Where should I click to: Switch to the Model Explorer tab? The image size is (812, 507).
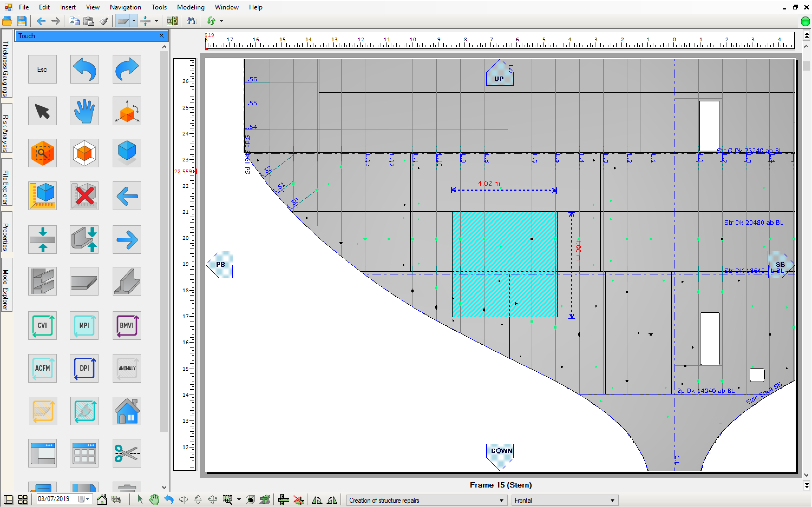[6, 285]
